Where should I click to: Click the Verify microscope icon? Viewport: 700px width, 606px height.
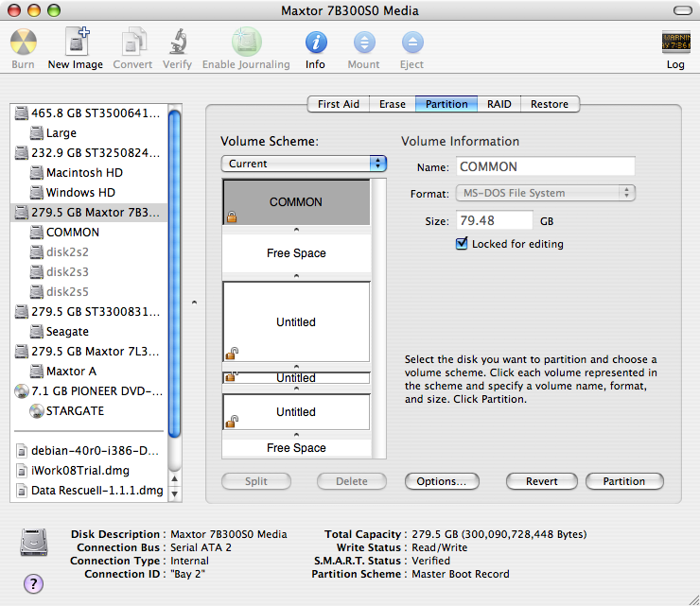click(x=177, y=43)
